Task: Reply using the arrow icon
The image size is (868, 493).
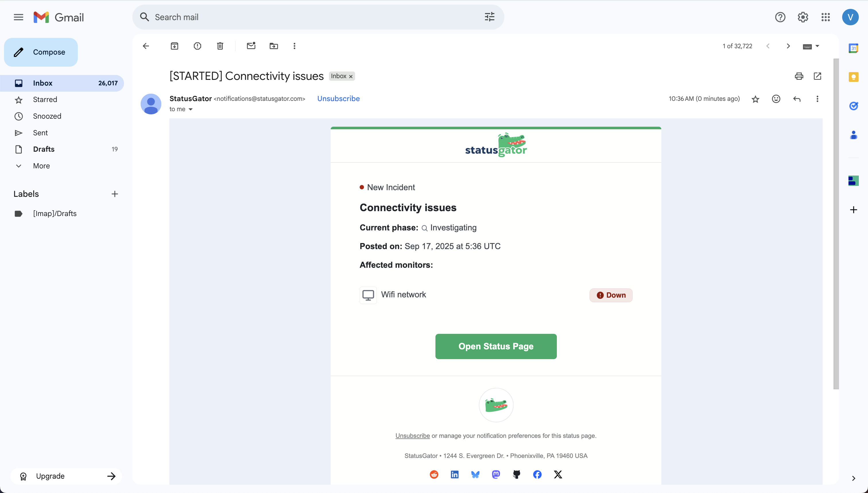Action: point(797,99)
